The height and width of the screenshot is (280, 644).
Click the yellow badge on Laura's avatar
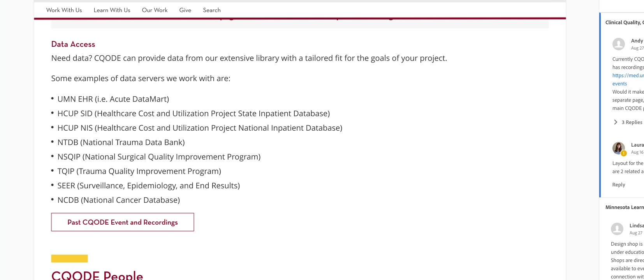(623, 153)
